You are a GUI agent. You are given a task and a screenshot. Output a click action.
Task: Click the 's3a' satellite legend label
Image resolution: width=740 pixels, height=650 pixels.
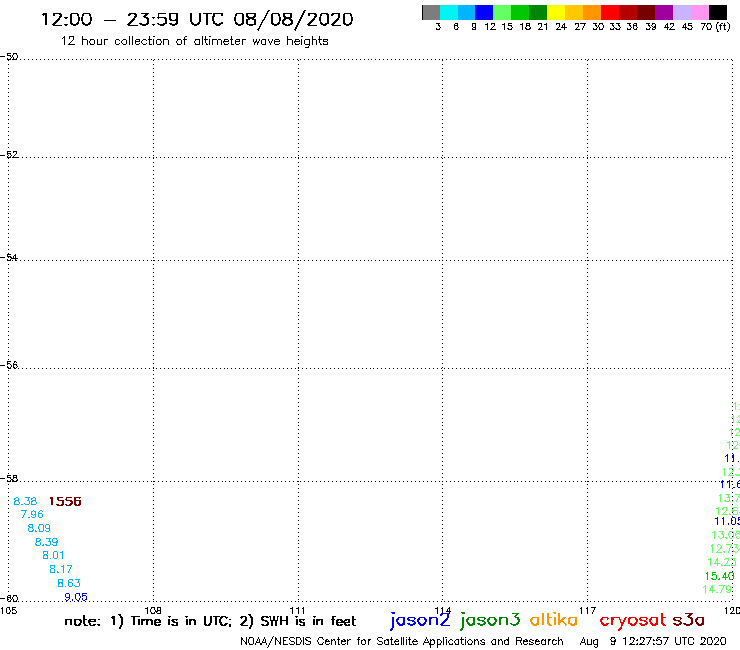[x=688, y=620]
